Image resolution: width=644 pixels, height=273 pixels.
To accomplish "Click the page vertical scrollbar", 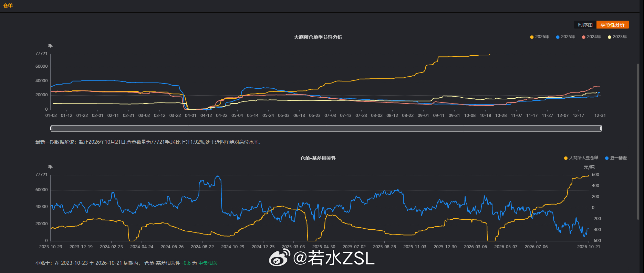I will [x=638, y=141].
